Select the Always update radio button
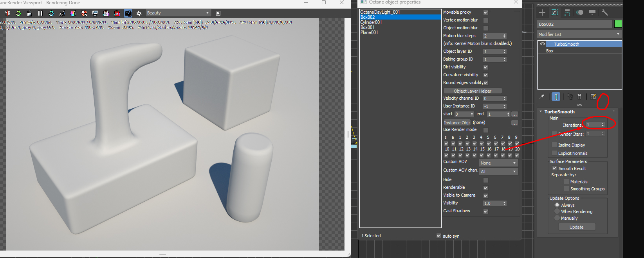Image resolution: width=644 pixels, height=258 pixels. coord(557,205)
